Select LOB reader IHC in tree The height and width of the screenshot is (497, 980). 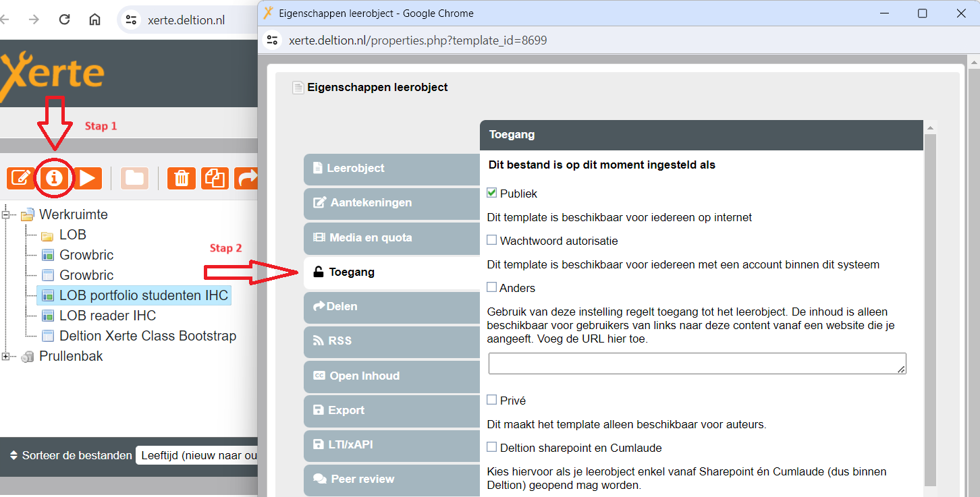(107, 316)
